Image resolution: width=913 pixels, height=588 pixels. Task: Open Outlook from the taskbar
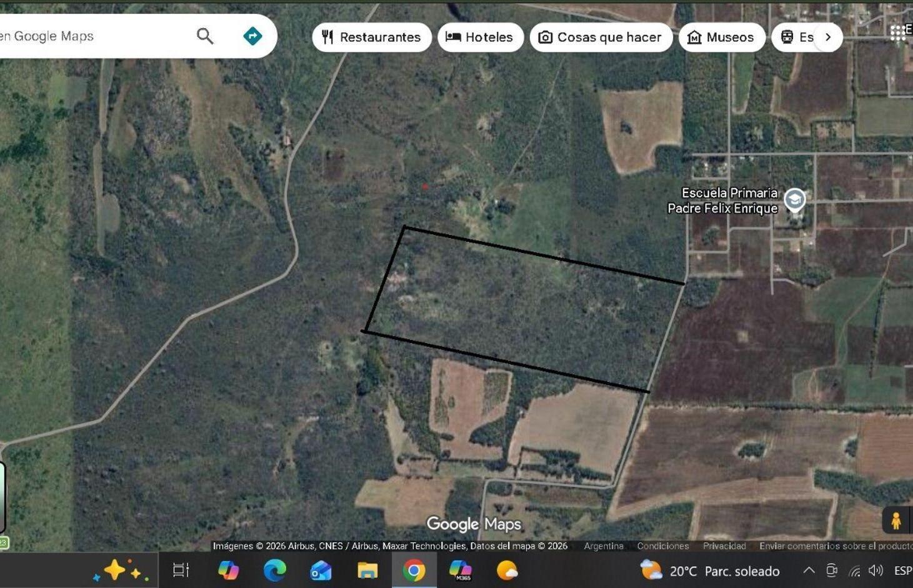(321, 571)
